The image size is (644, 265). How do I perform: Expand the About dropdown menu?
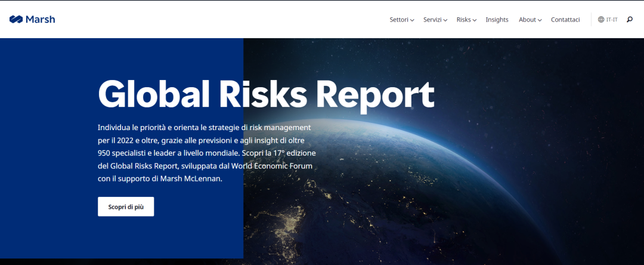pyautogui.click(x=530, y=20)
